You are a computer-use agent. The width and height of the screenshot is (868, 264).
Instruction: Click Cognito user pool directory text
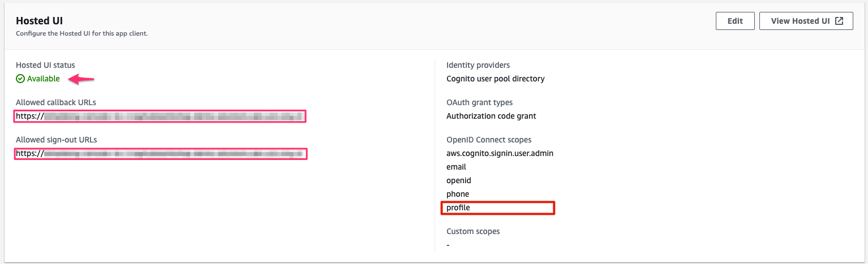pos(496,79)
